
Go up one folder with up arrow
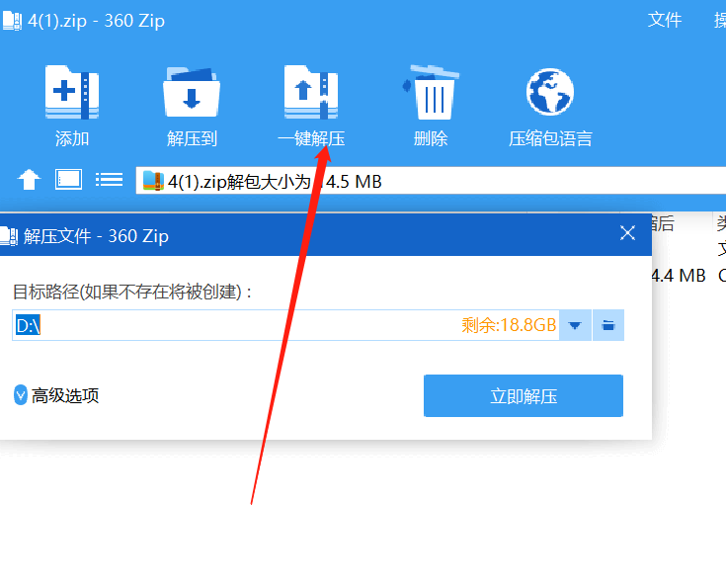point(29,180)
